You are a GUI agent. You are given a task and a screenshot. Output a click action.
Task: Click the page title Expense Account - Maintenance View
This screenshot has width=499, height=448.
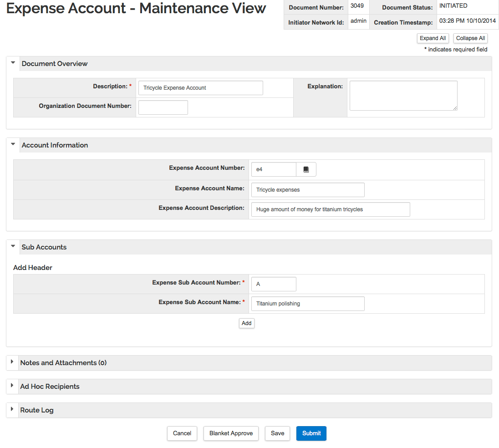(136, 8)
